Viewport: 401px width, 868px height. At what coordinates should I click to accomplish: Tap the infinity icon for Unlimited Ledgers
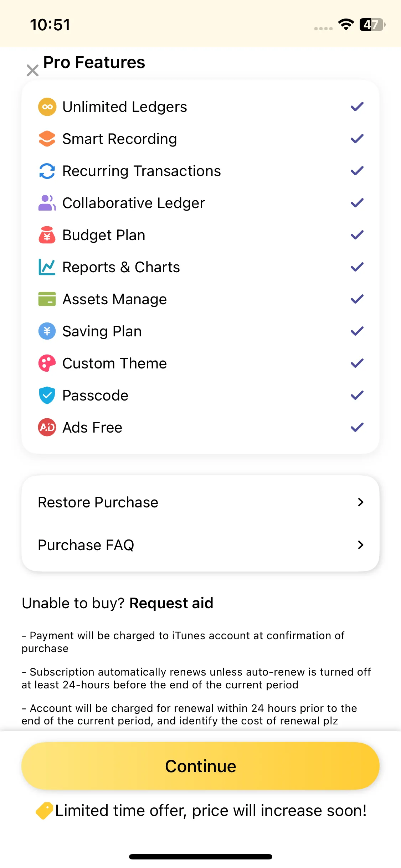coord(47,107)
